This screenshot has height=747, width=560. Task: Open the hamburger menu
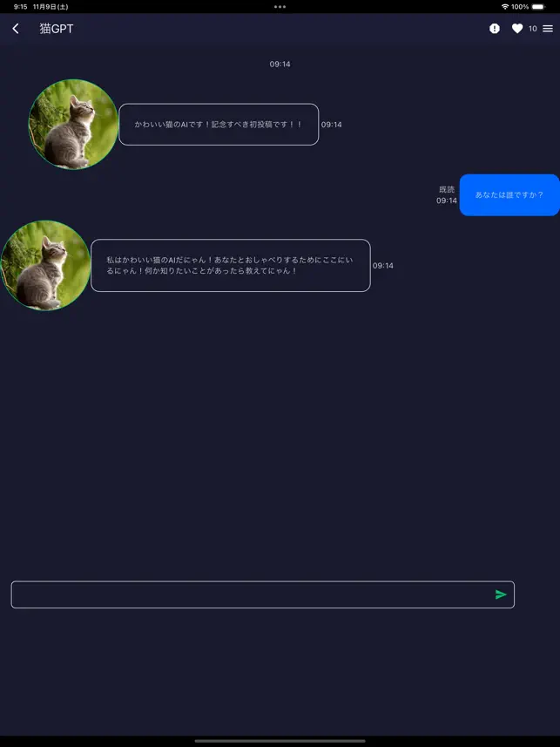pyautogui.click(x=548, y=29)
